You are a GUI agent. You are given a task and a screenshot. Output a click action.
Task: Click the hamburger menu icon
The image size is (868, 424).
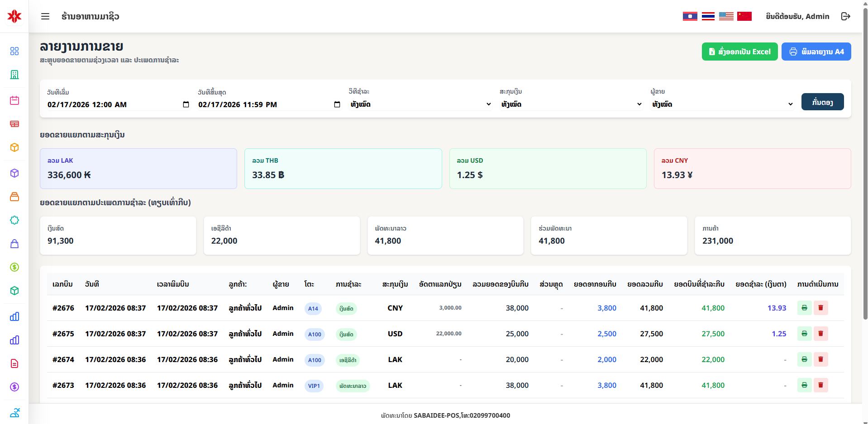[45, 16]
